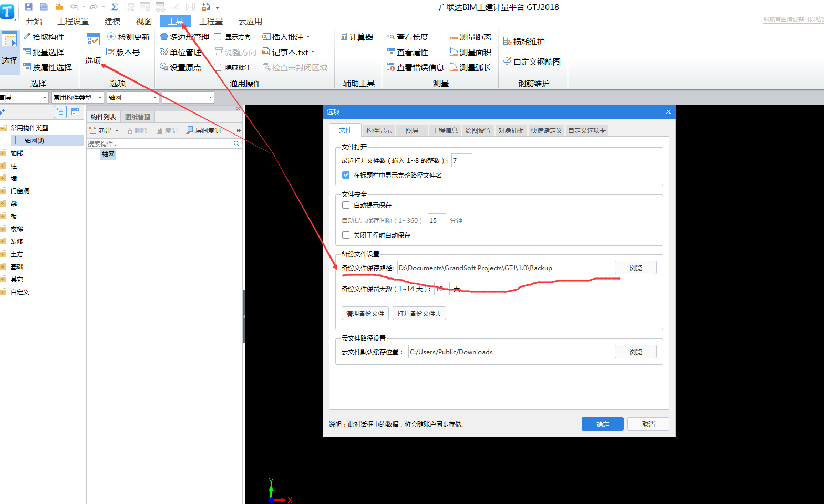The height and width of the screenshot is (504, 824).
Task: Click 浏览 for backup file path
Action: point(636,268)
